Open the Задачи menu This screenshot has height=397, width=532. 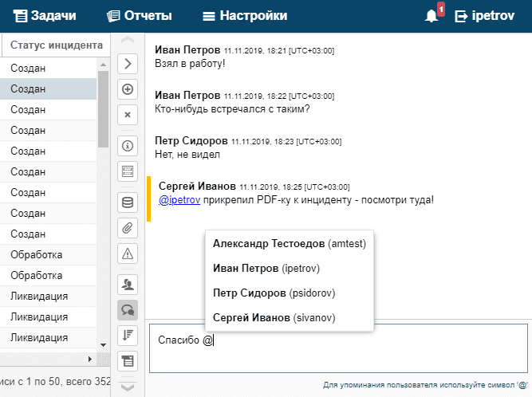(50, 16)
